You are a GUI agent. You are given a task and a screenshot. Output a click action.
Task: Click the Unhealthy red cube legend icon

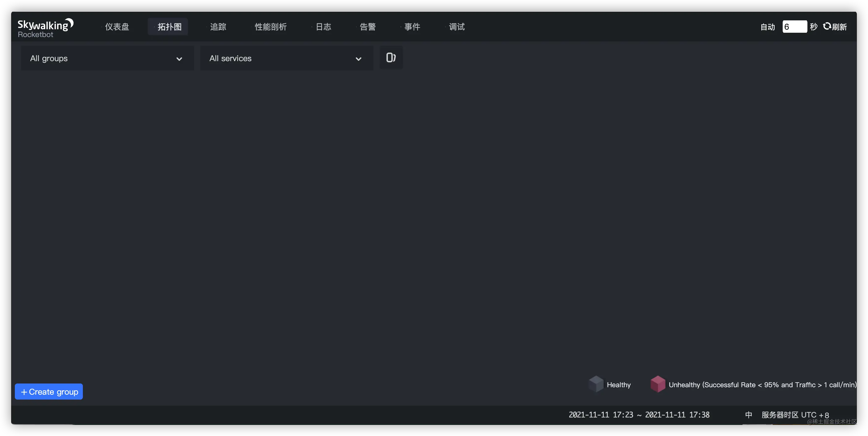(657, 384)
